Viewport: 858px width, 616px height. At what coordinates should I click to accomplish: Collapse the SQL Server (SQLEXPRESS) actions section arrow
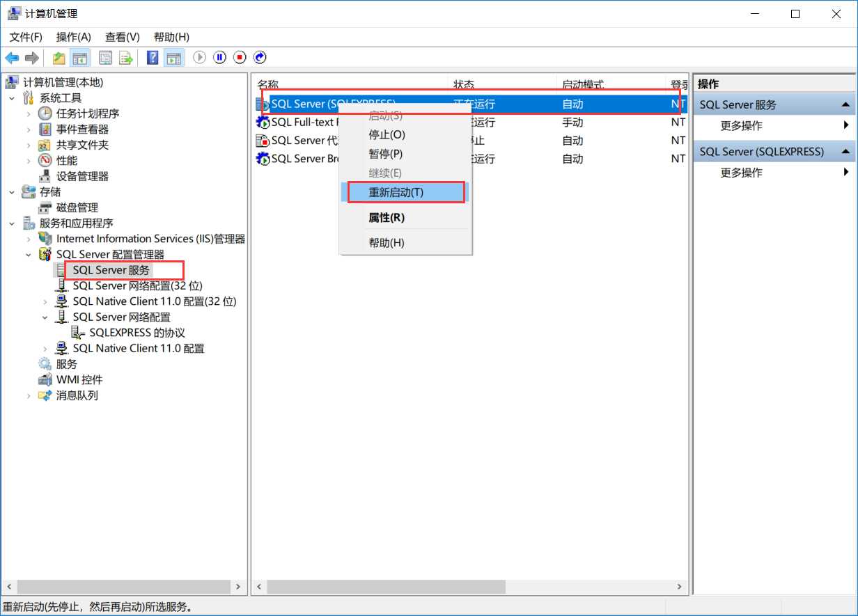tap(845, 151)
